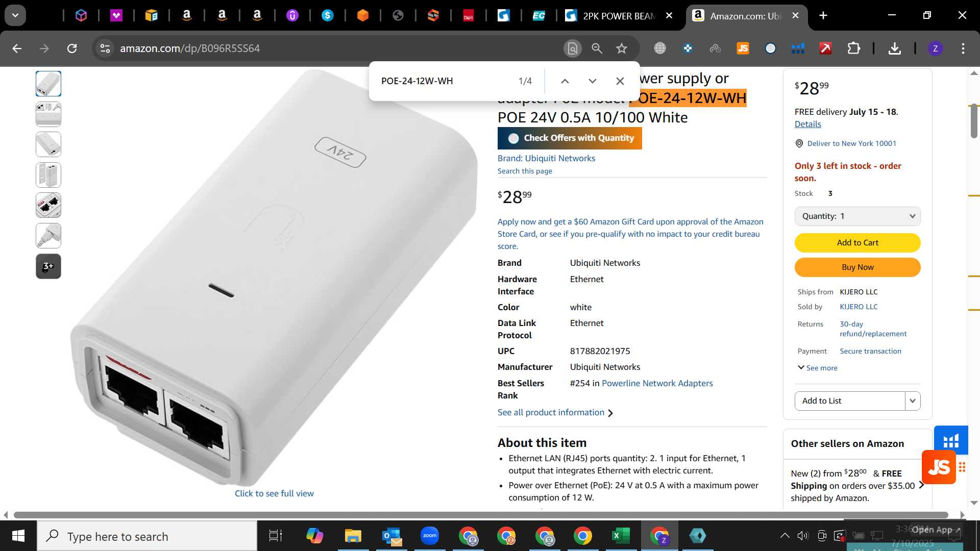Switch to the 2PK POWER BEAM tab
The width and height of the screenshot is (980, 551).
point(619,16)
